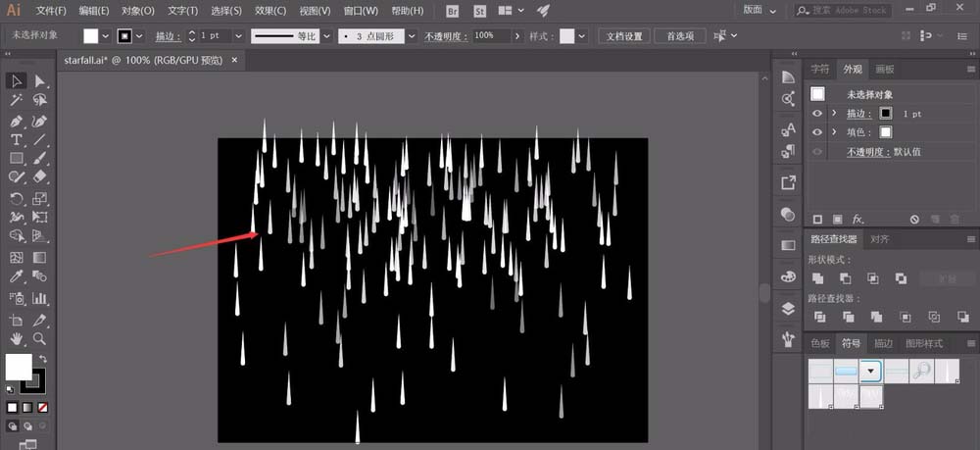The image size is (980, 450).
Task: Select the Curvature tool
Action: [x=40, y=121]
